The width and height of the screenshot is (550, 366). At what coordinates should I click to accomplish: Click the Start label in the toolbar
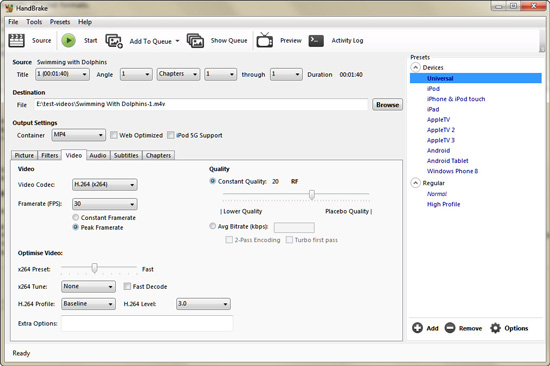click(x=90, y=40)
